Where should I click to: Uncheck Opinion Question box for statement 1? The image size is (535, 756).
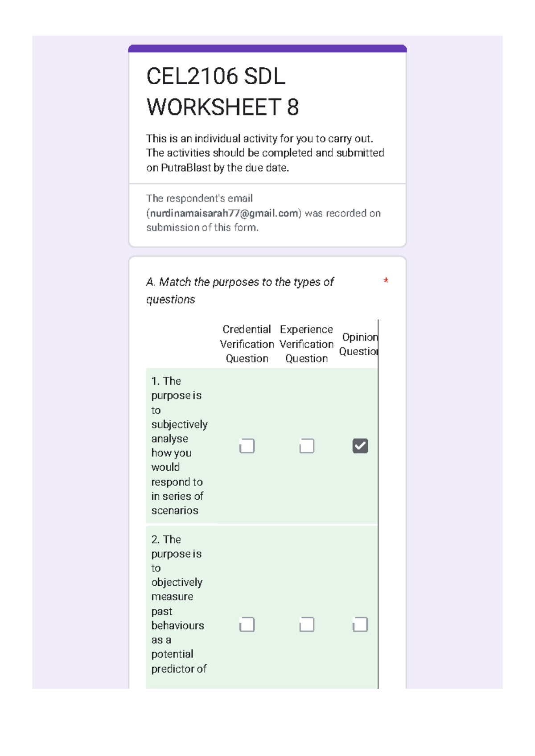pos(360,446)
